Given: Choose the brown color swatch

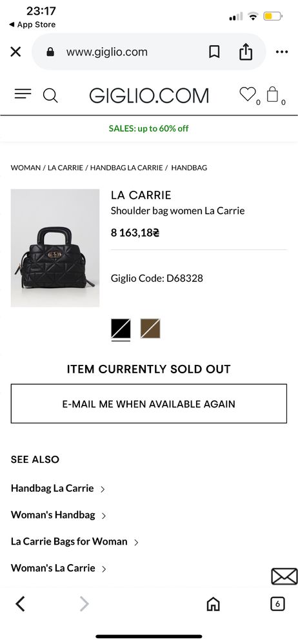Looking at the screenshot, I should pos(150,329).
